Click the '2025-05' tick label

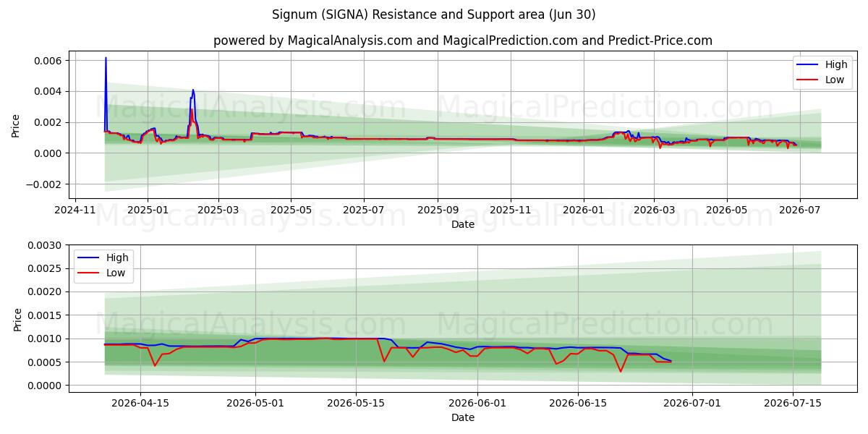click(x=291, y=210)
